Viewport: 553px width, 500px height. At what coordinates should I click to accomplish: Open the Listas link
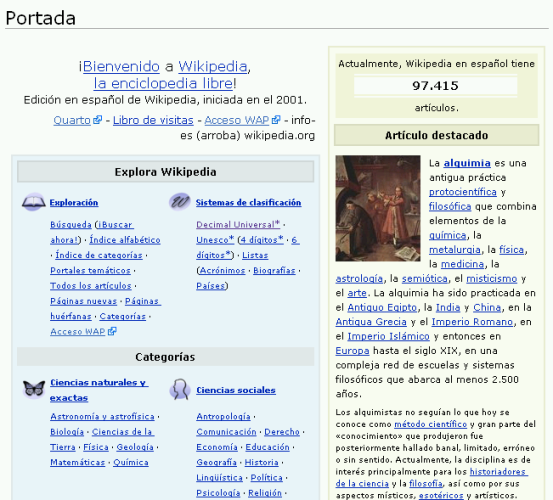(x=255, y=255)
